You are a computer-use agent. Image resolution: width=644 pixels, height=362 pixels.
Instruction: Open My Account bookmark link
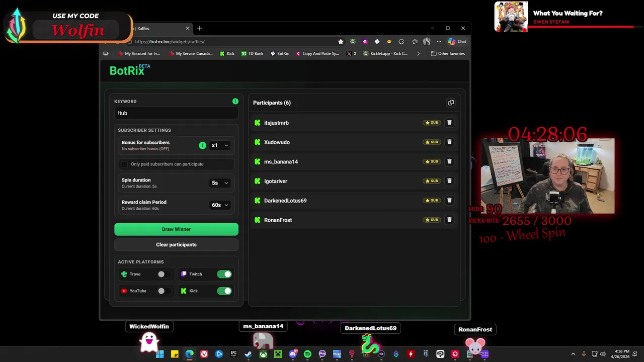139,53
